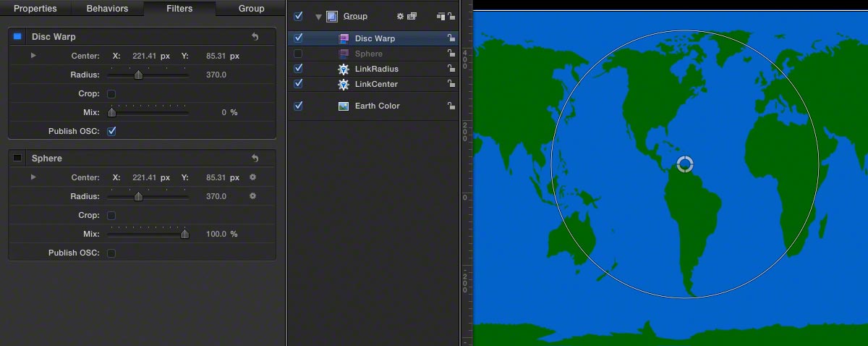Select the Filters tab
The width and height of the screenshot is (868, 346).
point(179,9)
